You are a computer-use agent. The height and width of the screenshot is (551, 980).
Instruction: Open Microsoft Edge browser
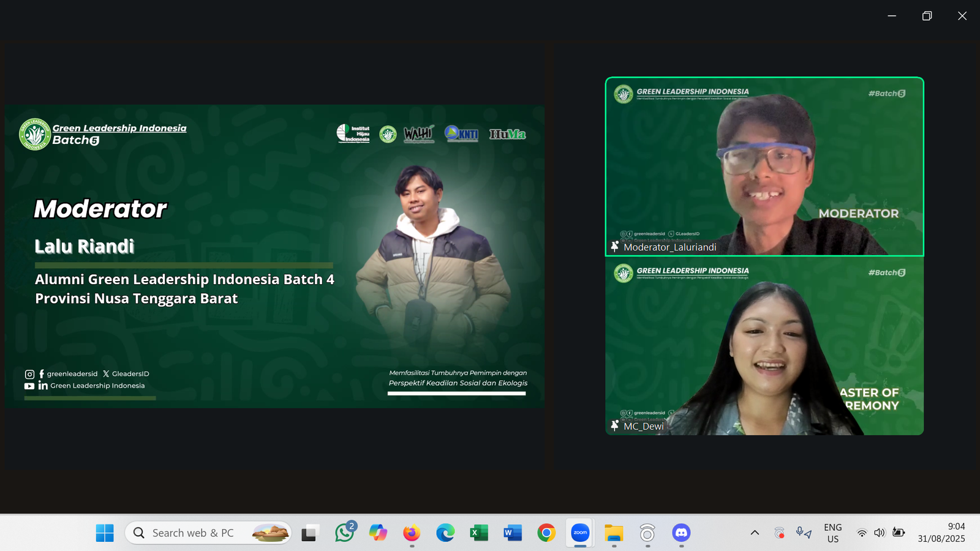pos(445,533)
